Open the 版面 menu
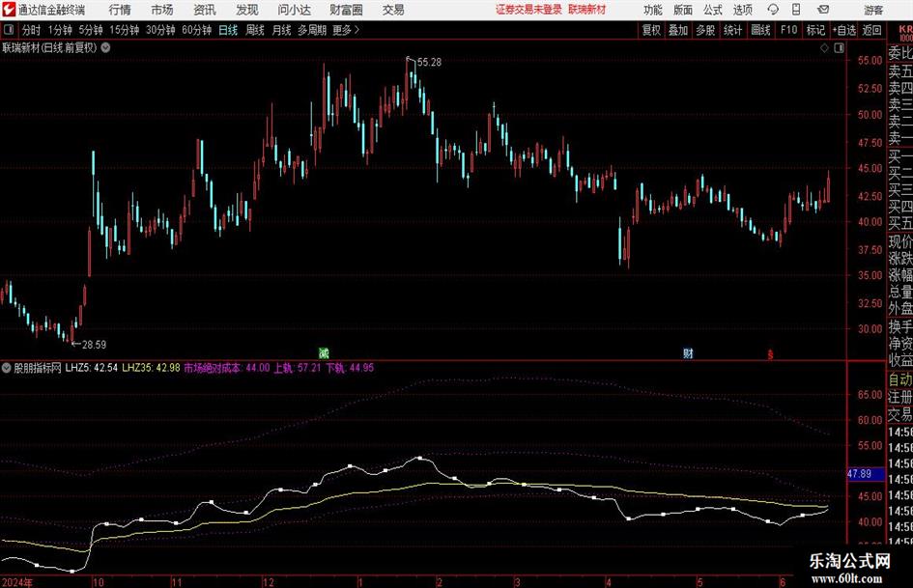Image resolution: width=913 pixels, height=588 pixels. click(x=682, y=10)
